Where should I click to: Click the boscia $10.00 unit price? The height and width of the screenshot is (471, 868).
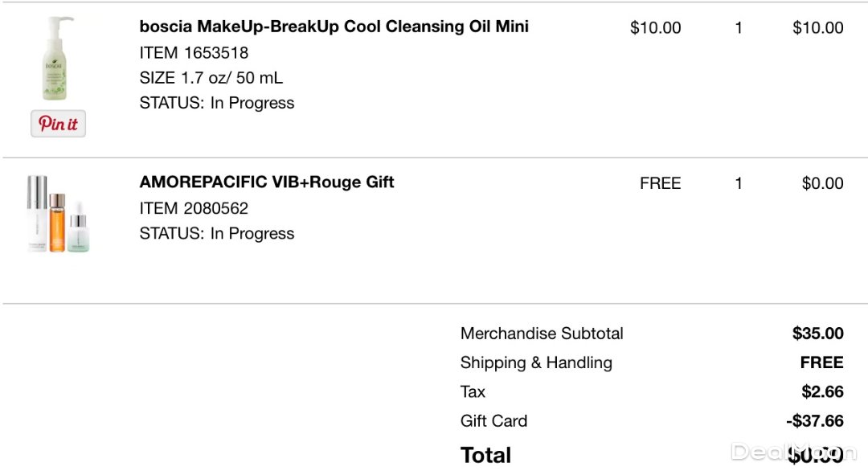point(655,28)
